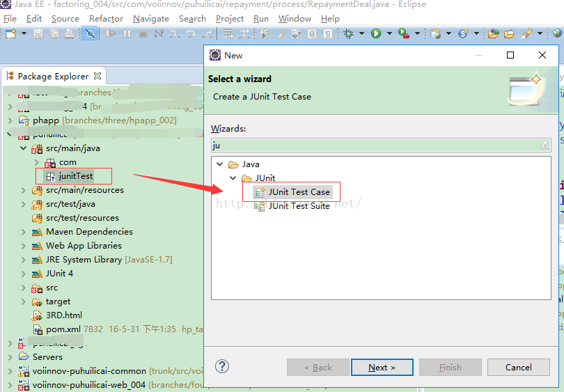Click the External Tools run icon
The image size is (564, 392).
click(x=404, y=34)
